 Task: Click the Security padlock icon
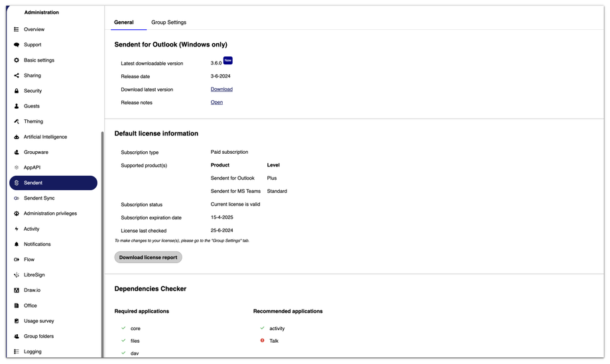click(17, 91)
